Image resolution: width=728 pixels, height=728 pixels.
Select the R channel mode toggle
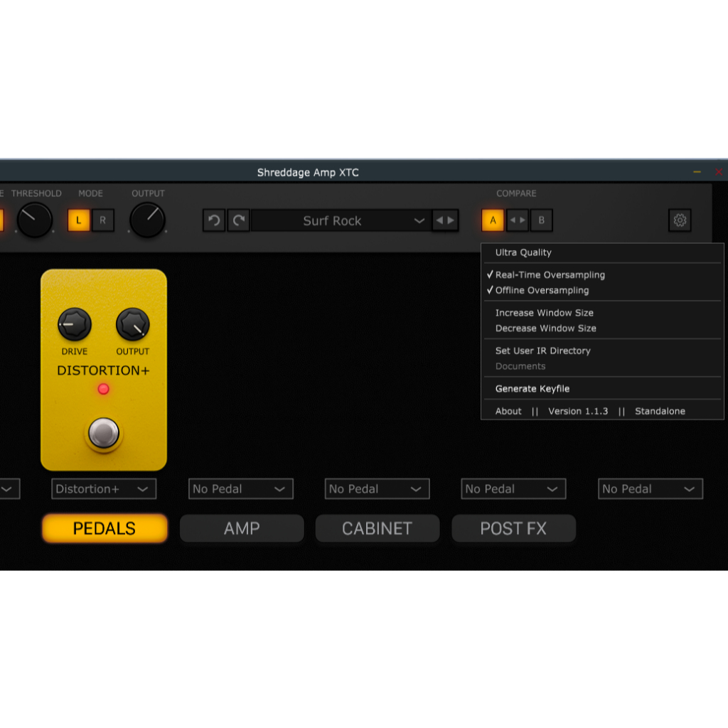point(102,220)
